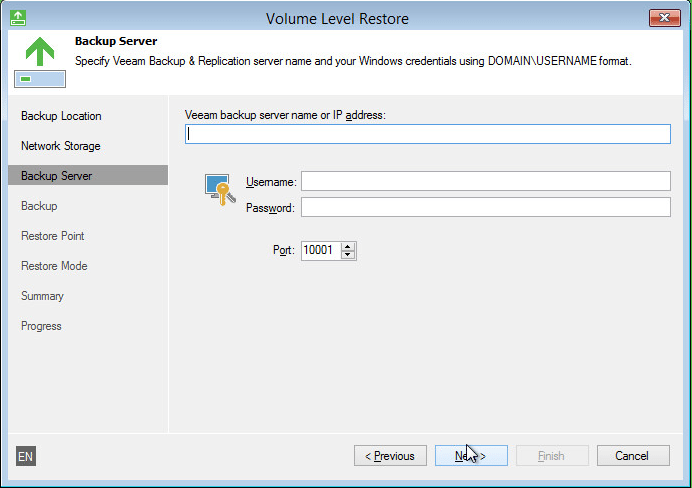The height and width of the screenshot is (488, 692).
Task: Click the Next button
Action: (x=471, y=456)
